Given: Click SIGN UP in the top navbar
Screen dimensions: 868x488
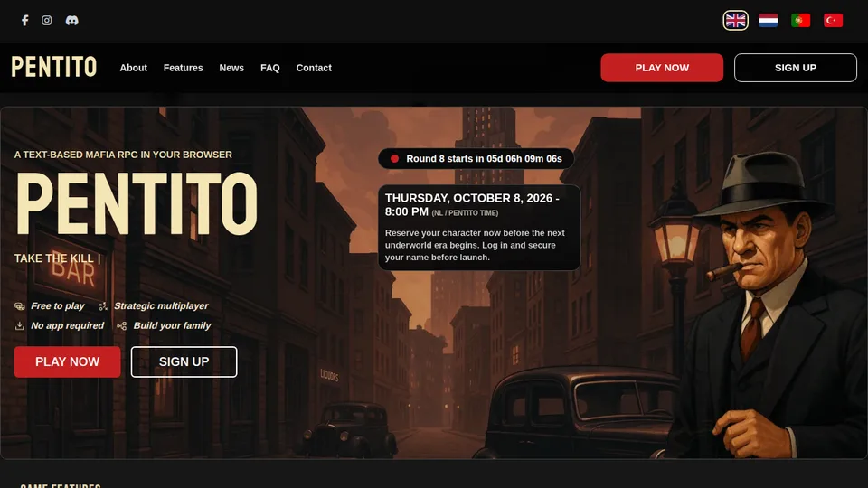Looking at the screenshot, I should tap(796, 68).
